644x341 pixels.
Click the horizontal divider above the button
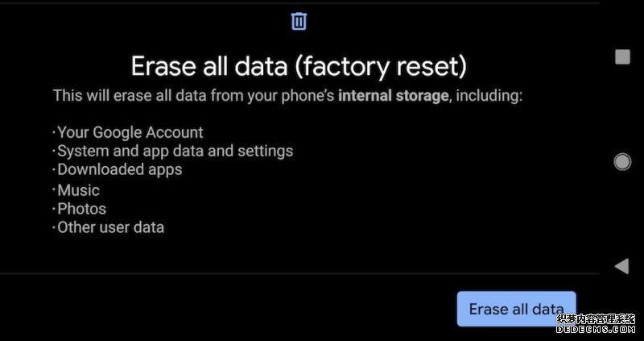pos(299,273)
